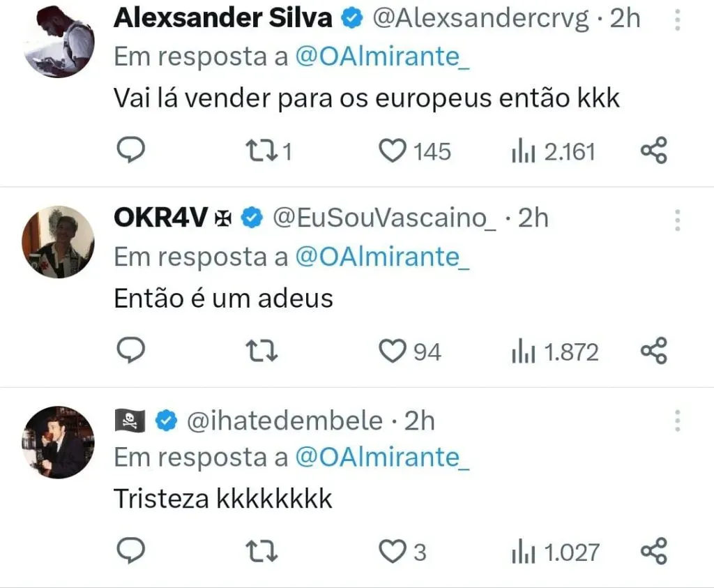The height and width of the screenshot is (588, 714).
Task: Like the tweet with 94 likes
Action: tap(393, 352)
